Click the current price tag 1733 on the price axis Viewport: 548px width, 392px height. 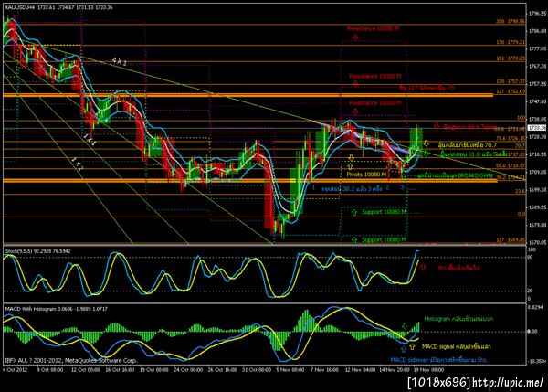[x=537, y=128]
